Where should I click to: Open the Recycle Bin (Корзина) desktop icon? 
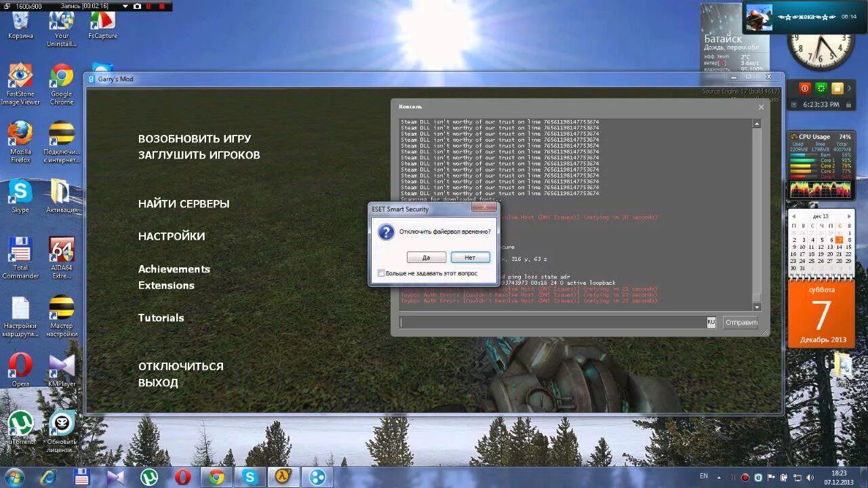pyautogui.click(x=20, y=26)
